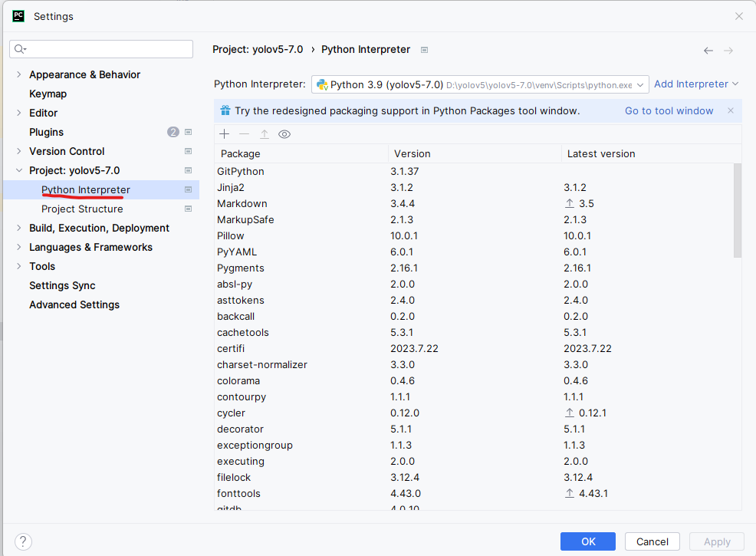Screen dimensions: 756x556
Task: Select the filelock package row
Action: pyautogui.click(x=474, y=478)
